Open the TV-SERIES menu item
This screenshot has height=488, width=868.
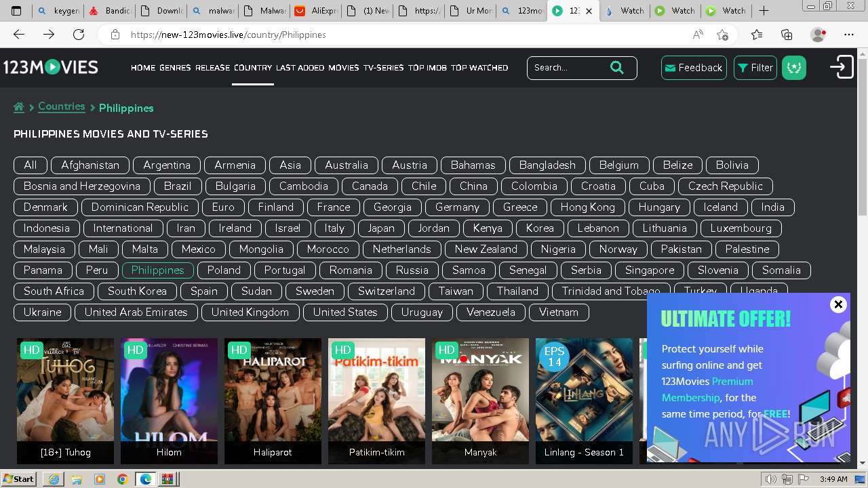(383, 67)
